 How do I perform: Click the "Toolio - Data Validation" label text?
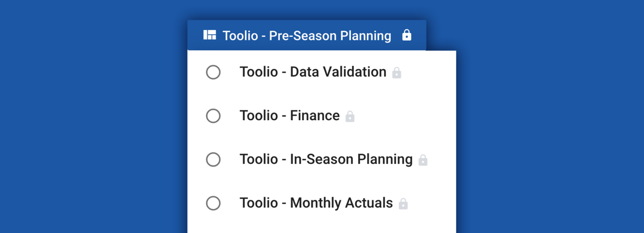click(x=313, y=72)
